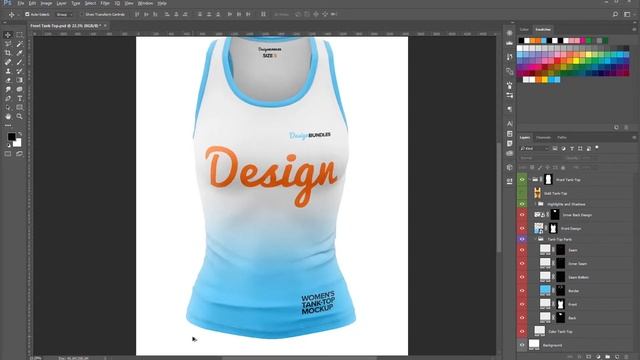
Task: Select the Crop tool
Action: click(x=8, y=53)
